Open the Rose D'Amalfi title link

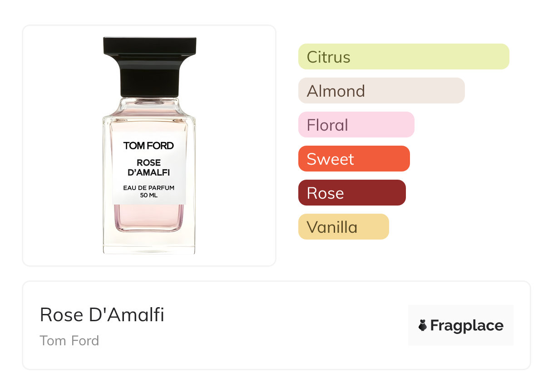102,314
